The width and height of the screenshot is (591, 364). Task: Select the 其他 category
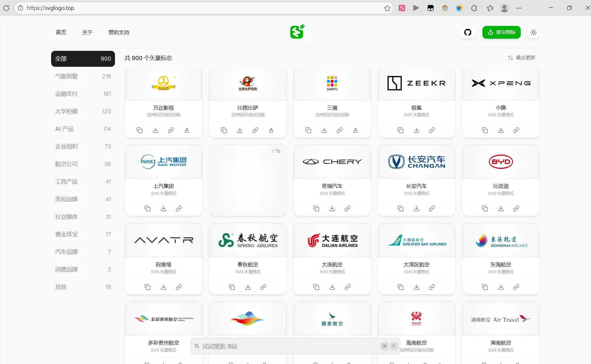click(83, 287)
